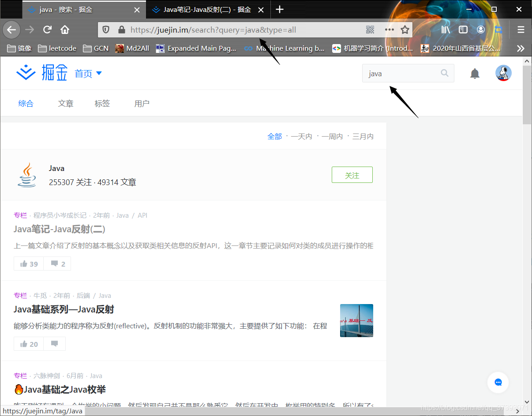Image resolution: width=532 pixels, height=416 pixels.
Task: Click the browser forward arrow
Action: [x=30, y=30]
